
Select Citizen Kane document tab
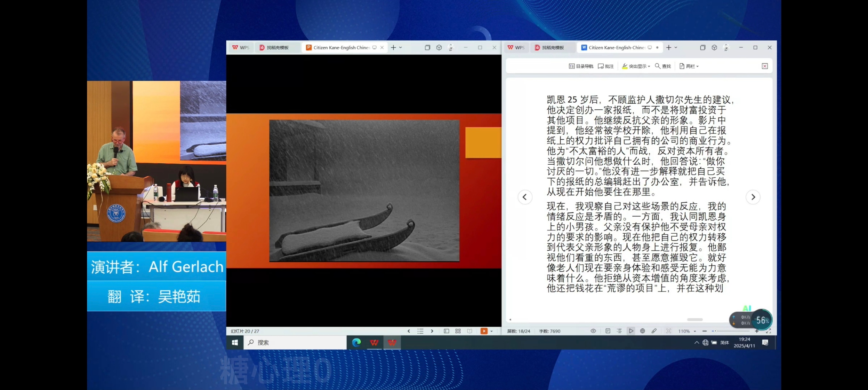tap(617, 48)
